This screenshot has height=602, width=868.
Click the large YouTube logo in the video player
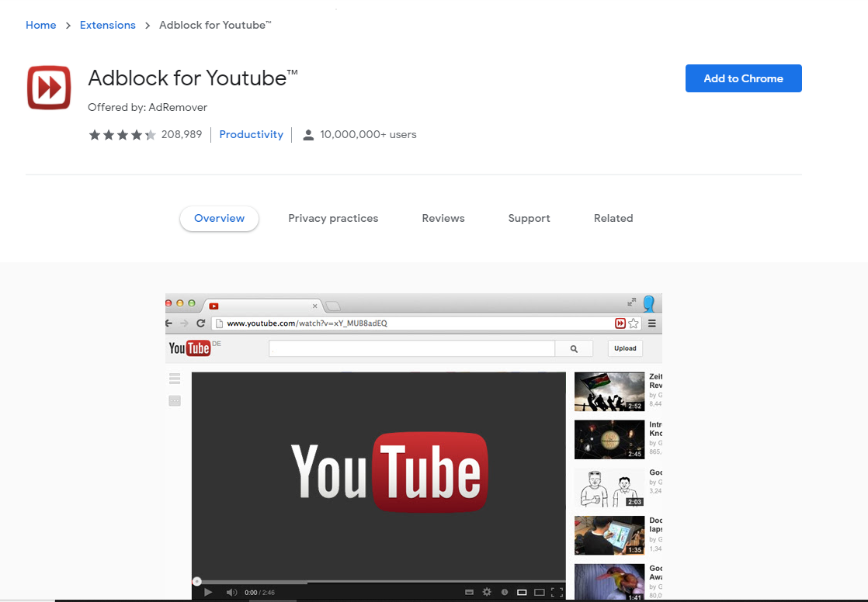coord(389,472)
